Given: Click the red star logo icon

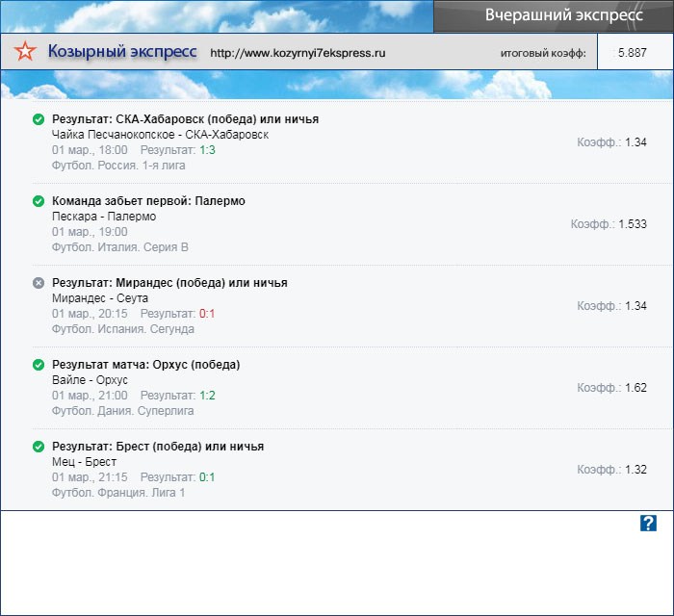Looking at the screenshot, I should tap(27, 53).
